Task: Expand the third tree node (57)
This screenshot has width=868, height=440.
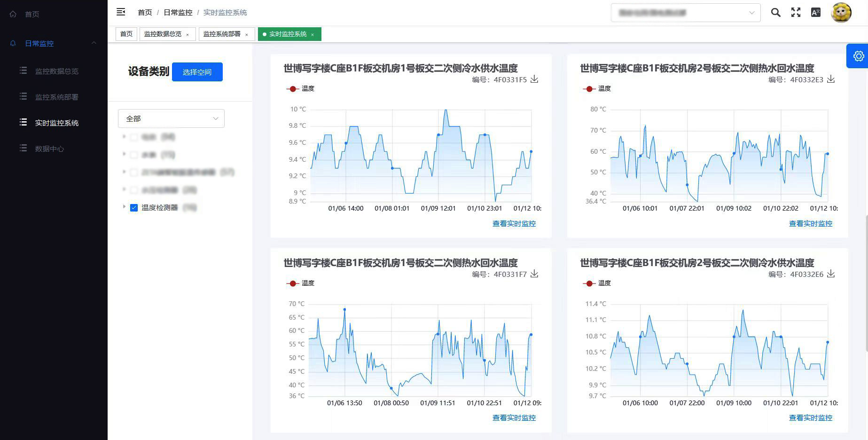Action: pos(124,172)
